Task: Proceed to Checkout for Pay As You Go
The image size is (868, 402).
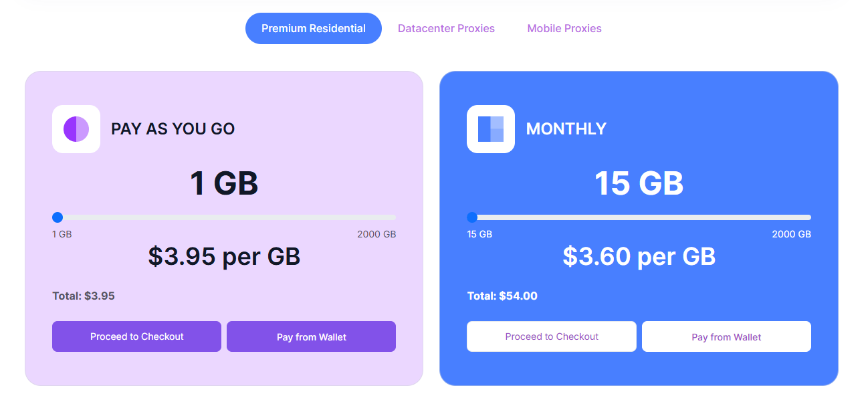Action: pos(136,336)
